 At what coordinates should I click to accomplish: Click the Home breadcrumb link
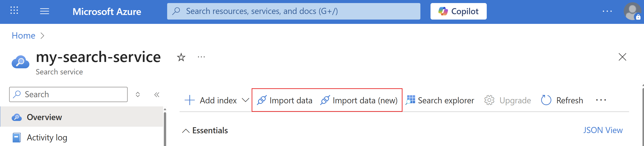[x=24, y=36]
